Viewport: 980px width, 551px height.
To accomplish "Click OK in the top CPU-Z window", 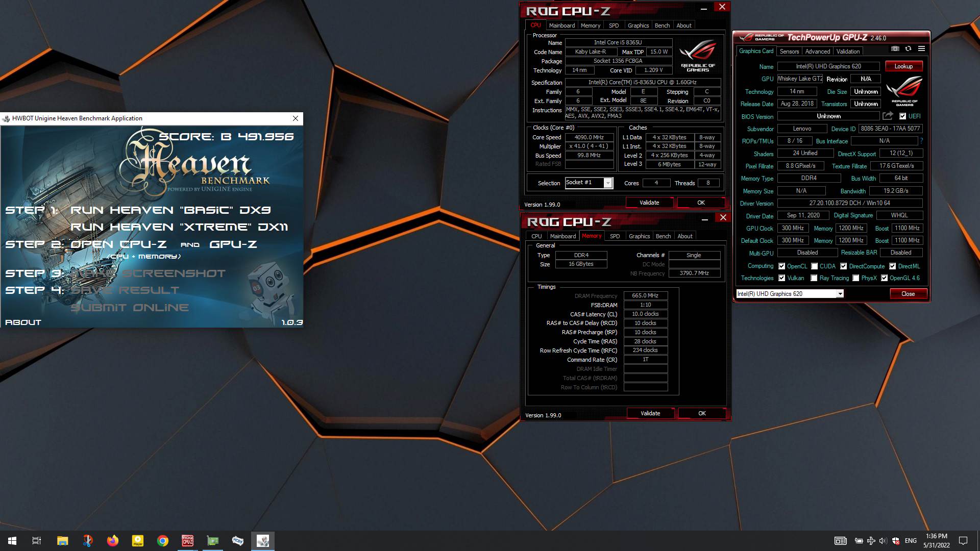I will (x=701, y=203).
